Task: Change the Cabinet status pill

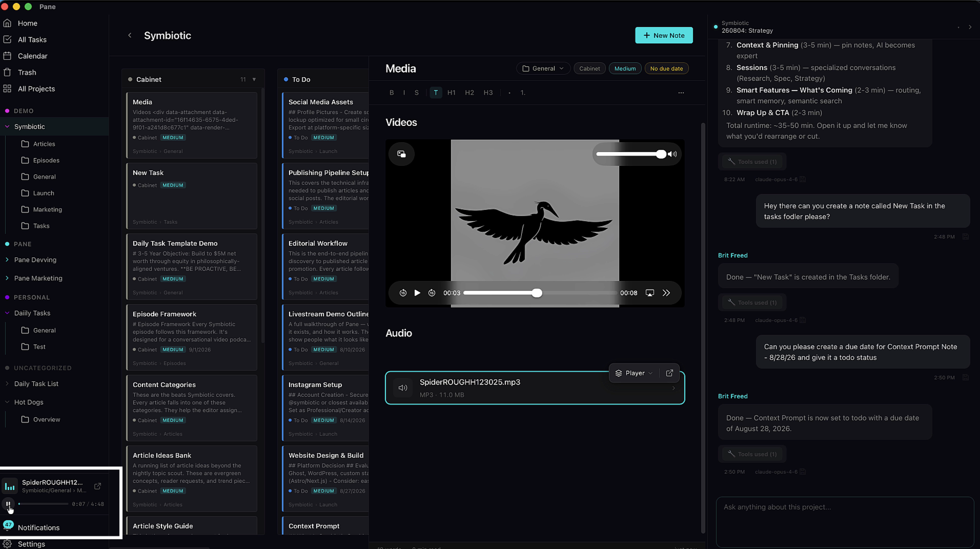Action: 589,68
